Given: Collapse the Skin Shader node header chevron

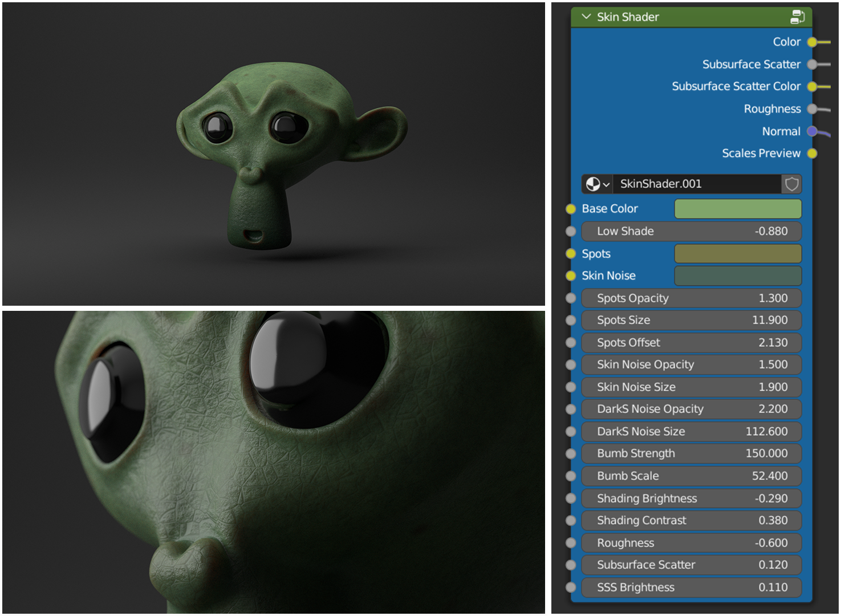Looking at the screenshot, I should point(586,17).
